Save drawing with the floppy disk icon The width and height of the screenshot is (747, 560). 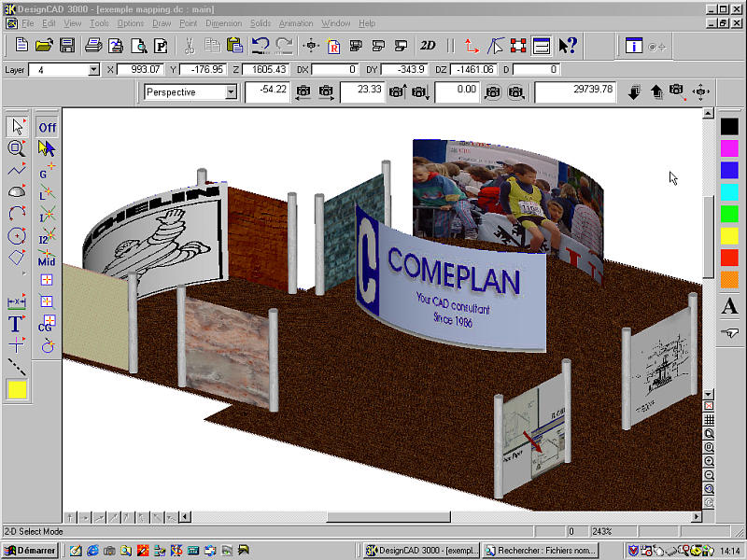pos(66,45)
